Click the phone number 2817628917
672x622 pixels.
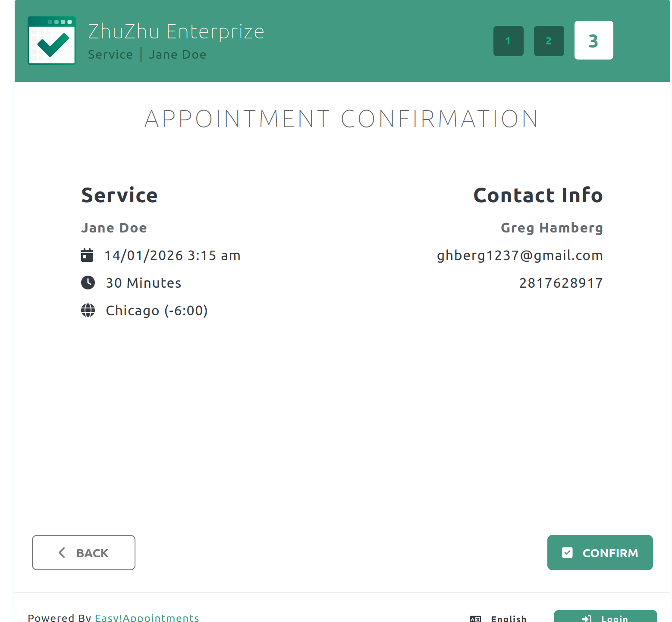pyautogui.click(x=561, y=283)
